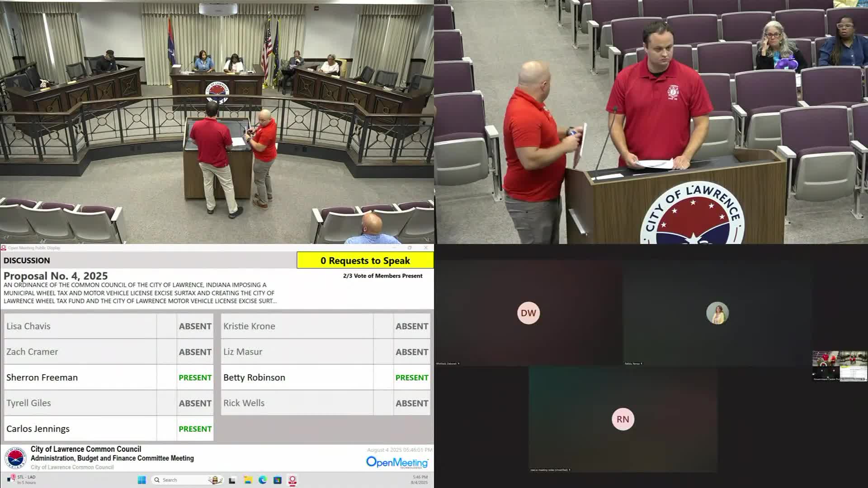
Task: Open the taskbar clock and date
Action: (x=420, y=480)
